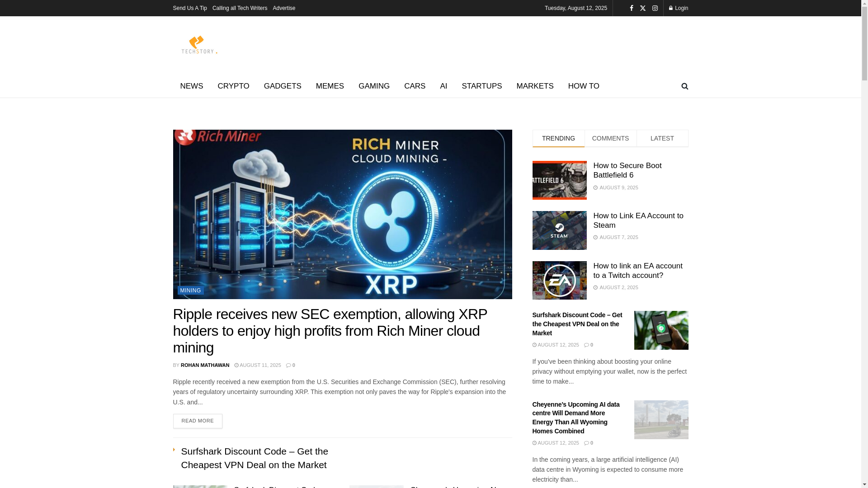Click AUGUST 12, 2025 date under sidebar Surfshark
868x488 pixels.
pos(556,345)
